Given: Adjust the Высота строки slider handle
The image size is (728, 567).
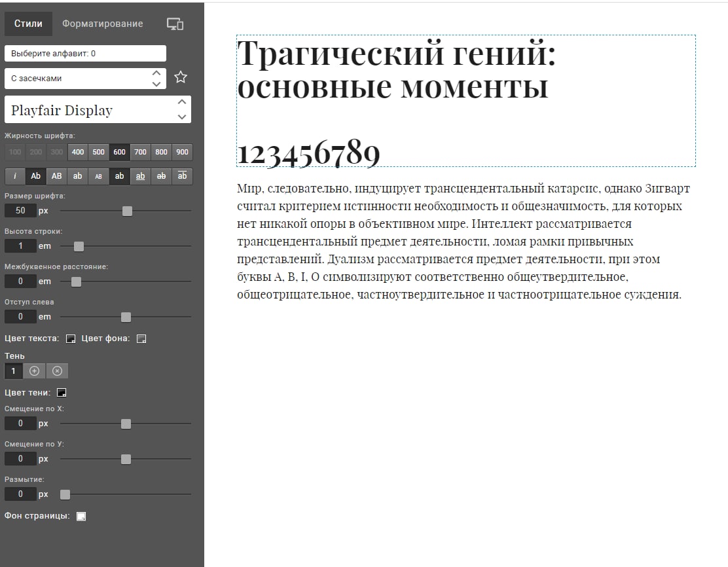Looking at the screenshot, I should coord(79,246).
